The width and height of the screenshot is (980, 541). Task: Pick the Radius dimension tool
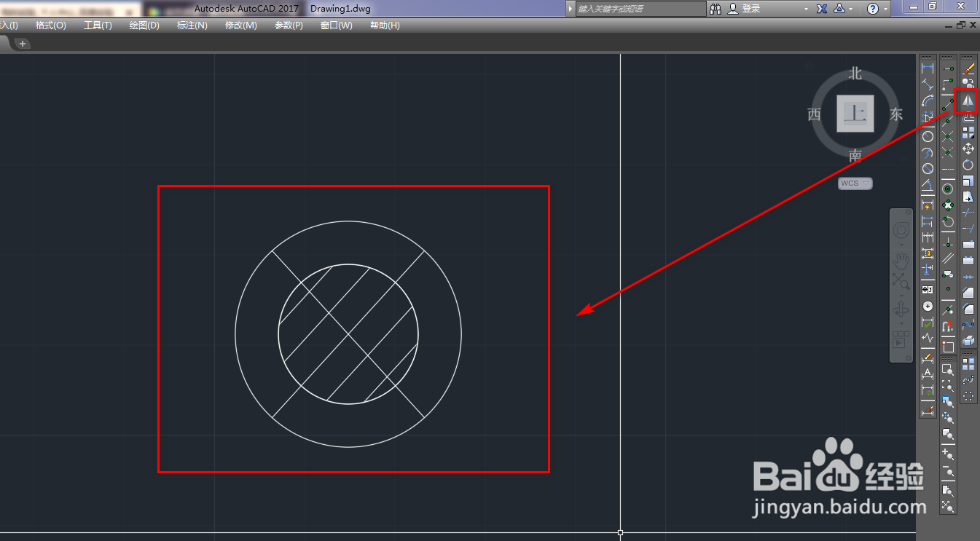pyautogui.click(x=928, y=136)
